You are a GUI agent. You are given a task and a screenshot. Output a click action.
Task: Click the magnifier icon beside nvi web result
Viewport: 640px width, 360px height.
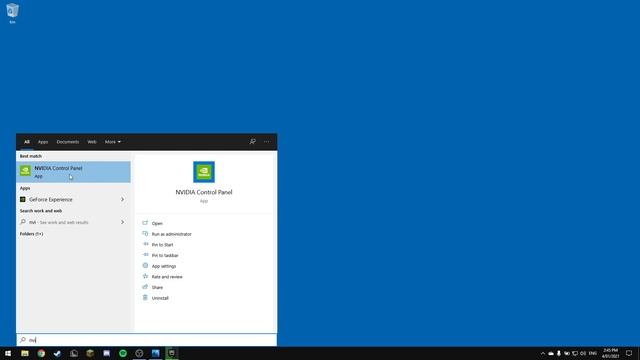click(x=23, y=222)
